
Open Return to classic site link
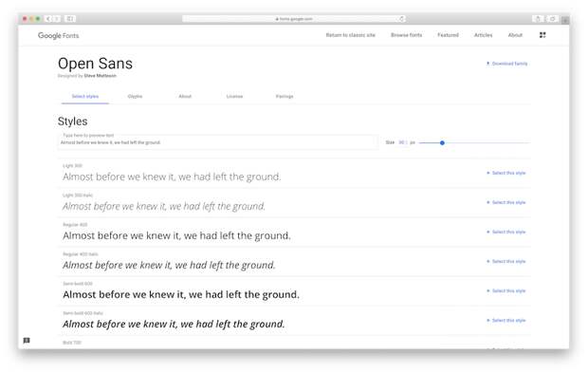[x=350, y=35]
